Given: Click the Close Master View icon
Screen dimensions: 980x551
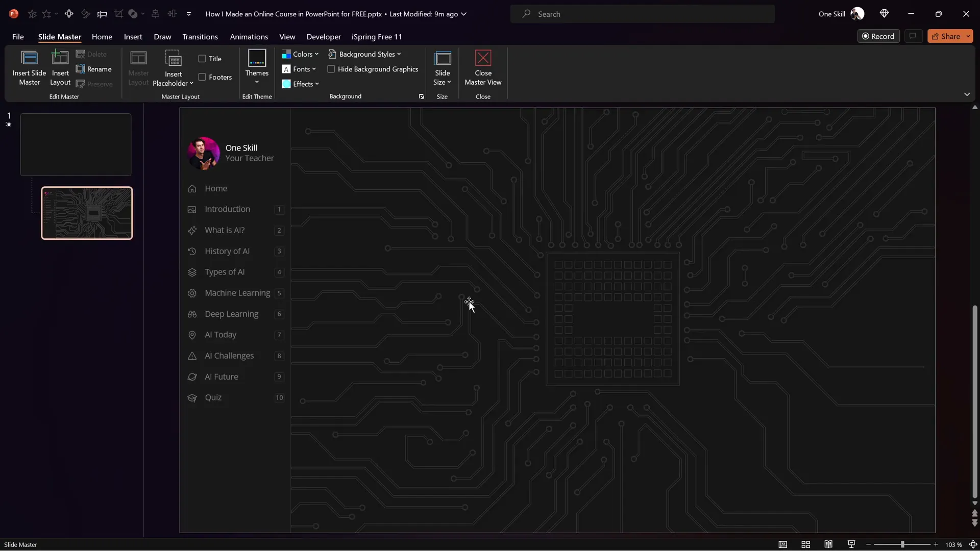Looking at the screenshot, I should point(483,58).
